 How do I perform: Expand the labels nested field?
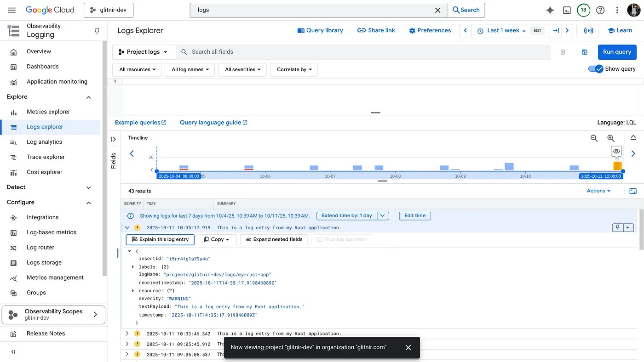(133, 267)
